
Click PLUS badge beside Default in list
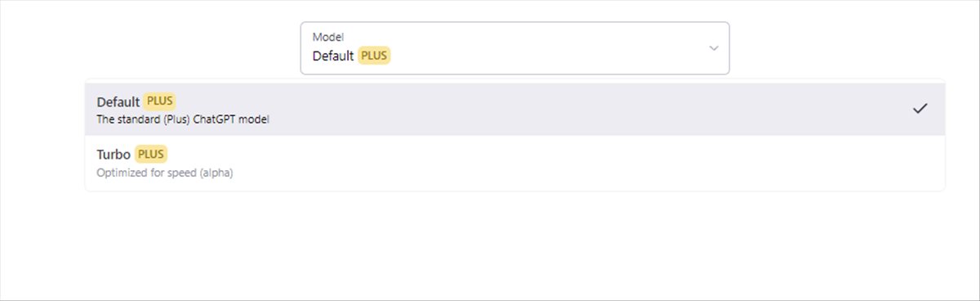click(x=160, y=101)
